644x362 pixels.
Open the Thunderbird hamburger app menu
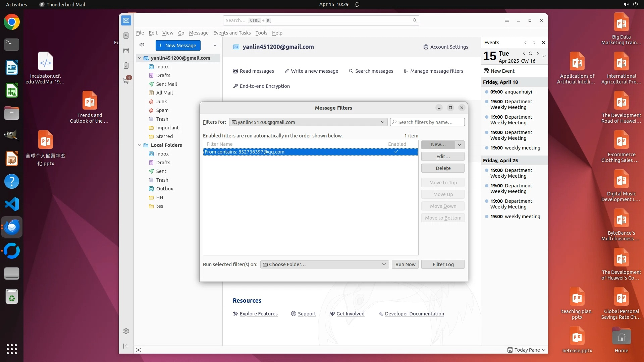[507, 20]
